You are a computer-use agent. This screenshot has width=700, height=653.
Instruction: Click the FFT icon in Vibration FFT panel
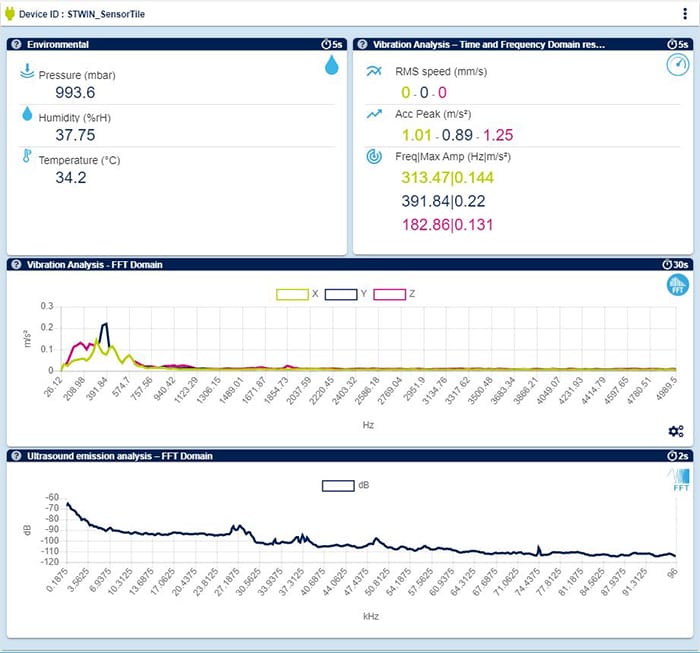pos(678,286)
